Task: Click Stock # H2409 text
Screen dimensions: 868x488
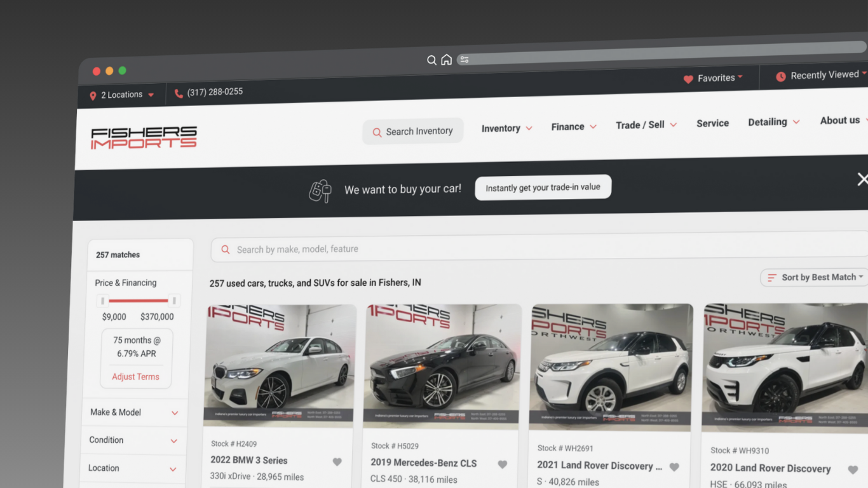Action: 234,444
